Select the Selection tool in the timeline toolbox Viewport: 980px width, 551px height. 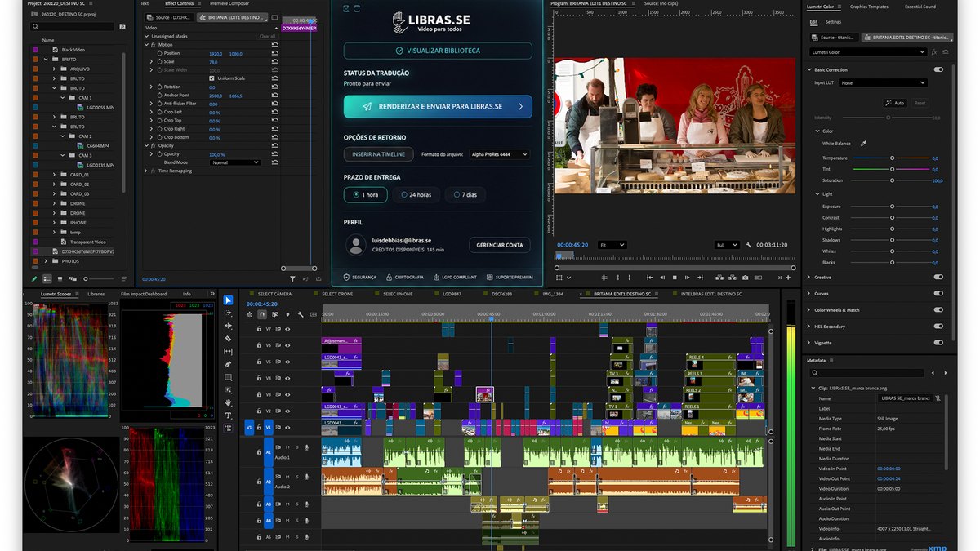(228, 300)
